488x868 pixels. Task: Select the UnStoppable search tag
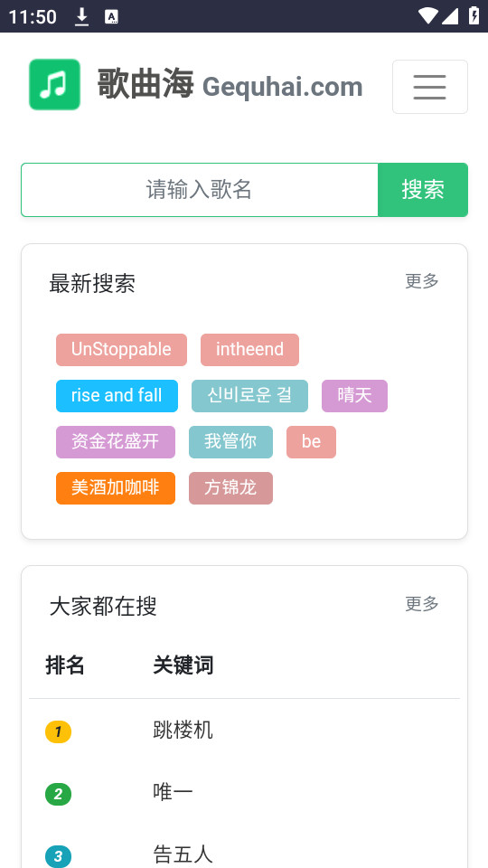point(121,350)
